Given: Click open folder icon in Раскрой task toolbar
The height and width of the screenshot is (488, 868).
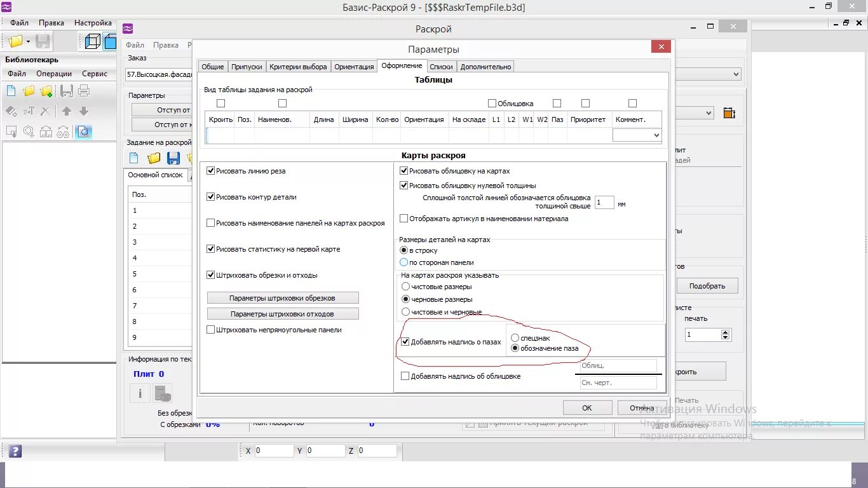Looking at the screenshot, I should (x=154, y=158).
